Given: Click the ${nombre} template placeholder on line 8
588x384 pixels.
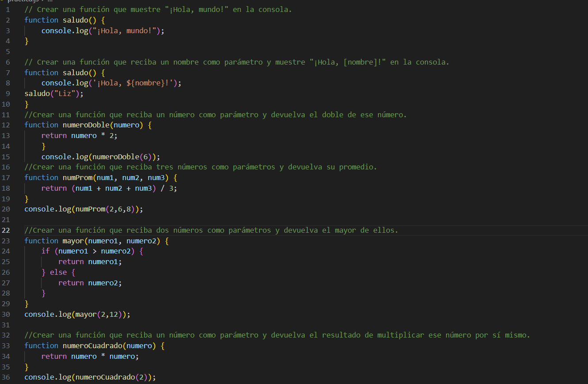Looking at the screenshot, I should pos(145,83).
